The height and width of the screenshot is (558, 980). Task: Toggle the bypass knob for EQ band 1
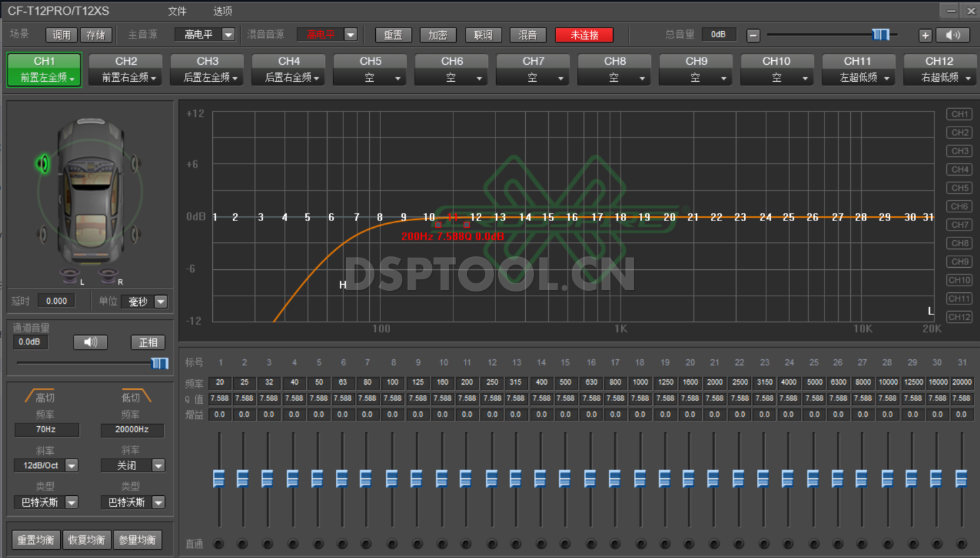click(219, 544)
